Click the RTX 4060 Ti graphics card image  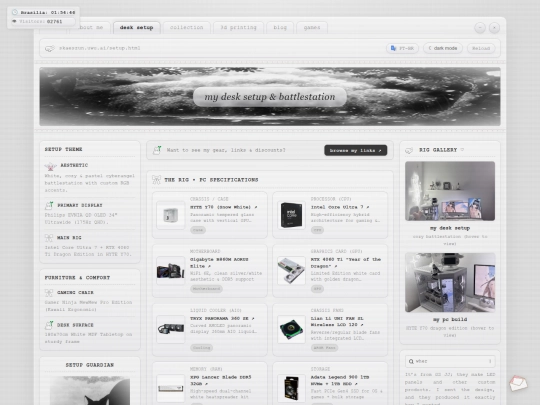pyautogui.click(x=291, y=271)
